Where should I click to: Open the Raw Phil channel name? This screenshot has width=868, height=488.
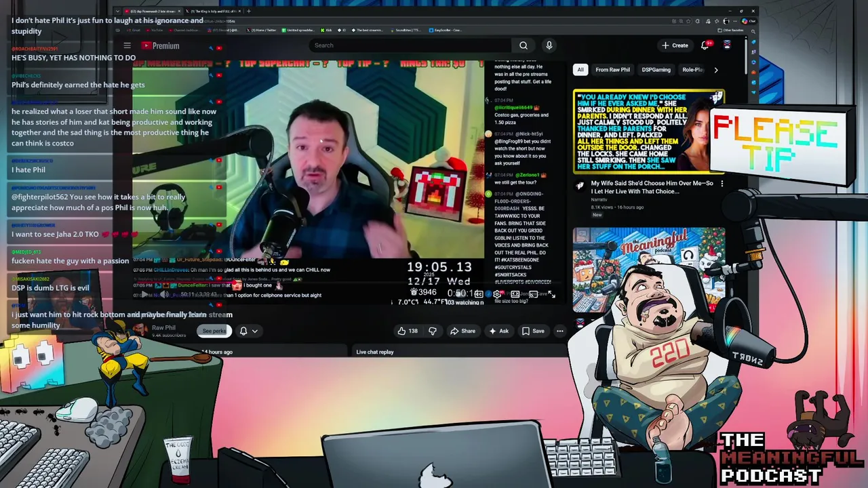(163, 327)
